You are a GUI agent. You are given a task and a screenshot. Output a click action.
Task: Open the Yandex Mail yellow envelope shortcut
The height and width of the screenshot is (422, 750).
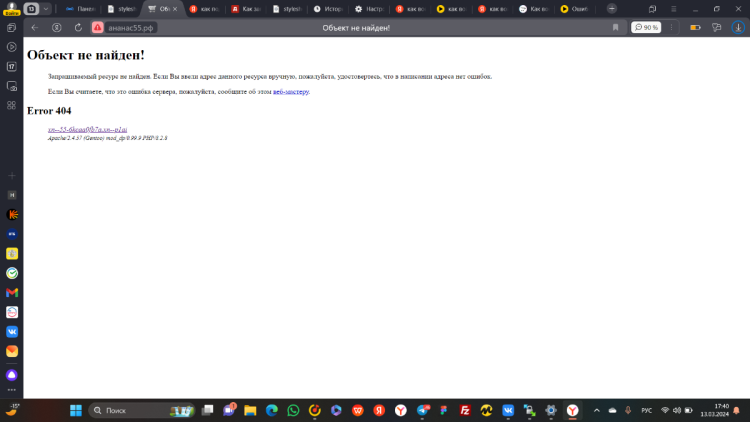pos(12,351)
